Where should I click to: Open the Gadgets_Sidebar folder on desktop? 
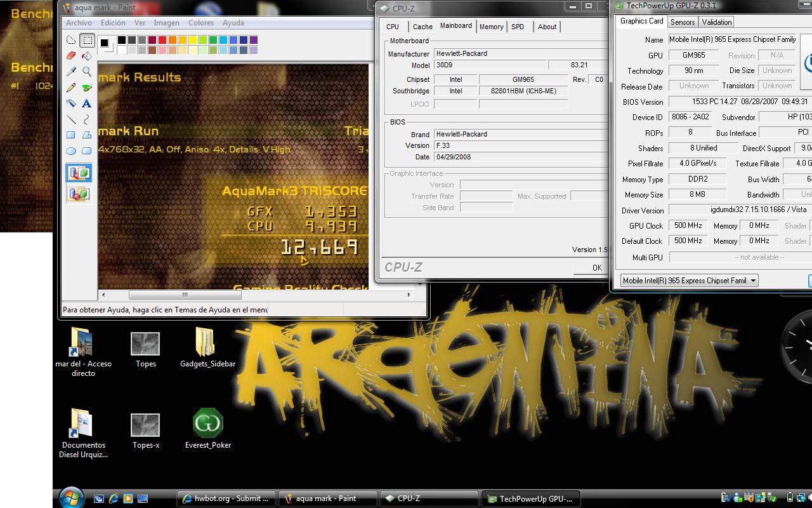pos(207,347)
